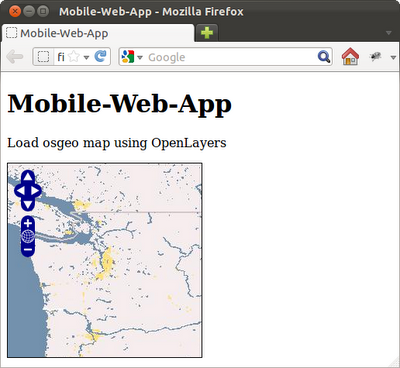Choose search engine via Google icon
400x368 pixels.
128,57
